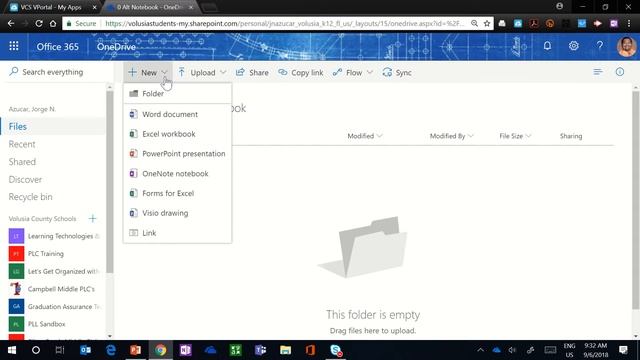Create a new Word document
The height and width of the screenshot is (360, 640).
coord(178,114)
